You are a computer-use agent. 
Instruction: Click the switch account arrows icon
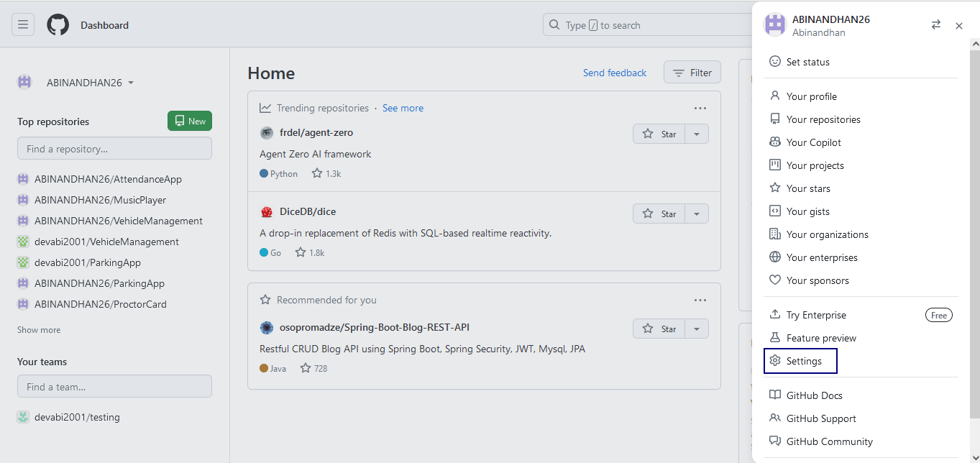935,25
